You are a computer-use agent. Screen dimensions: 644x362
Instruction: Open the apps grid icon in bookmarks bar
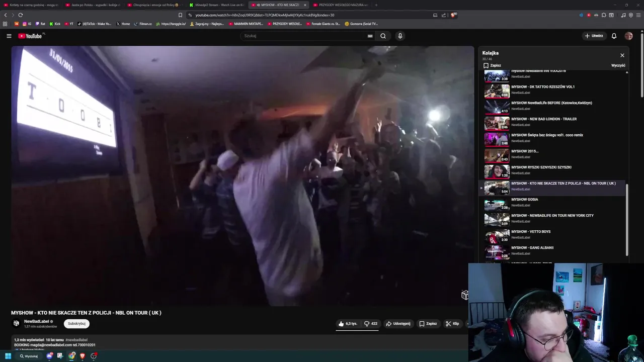coord(5,24)
